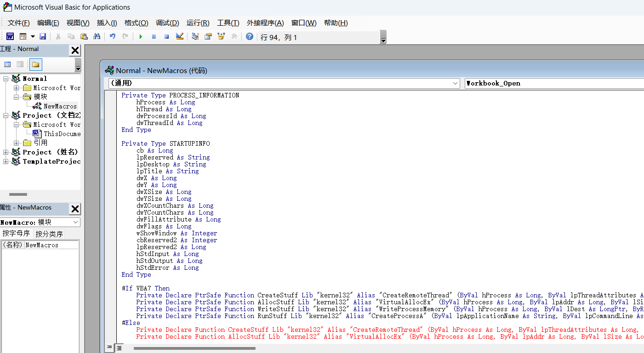Toggle Design Mode icon
644x353 pixels.
click(180, 36)
